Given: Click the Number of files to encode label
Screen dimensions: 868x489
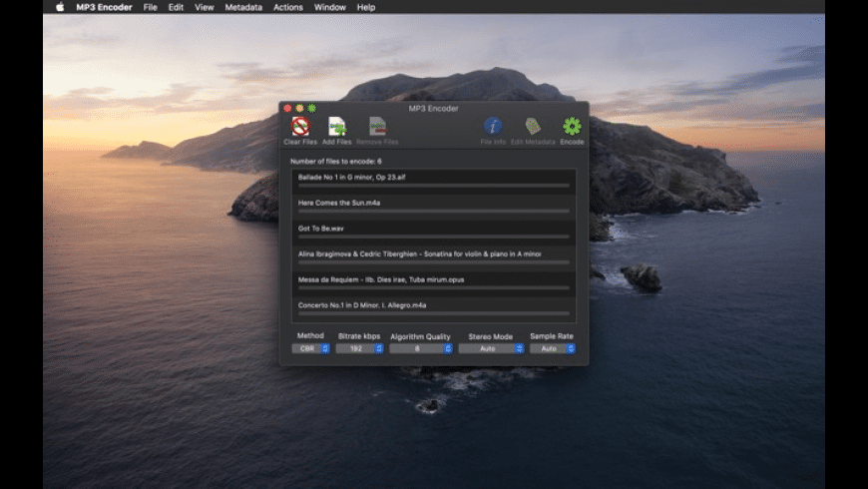Looking at the screenshot, I should point(336,161).
